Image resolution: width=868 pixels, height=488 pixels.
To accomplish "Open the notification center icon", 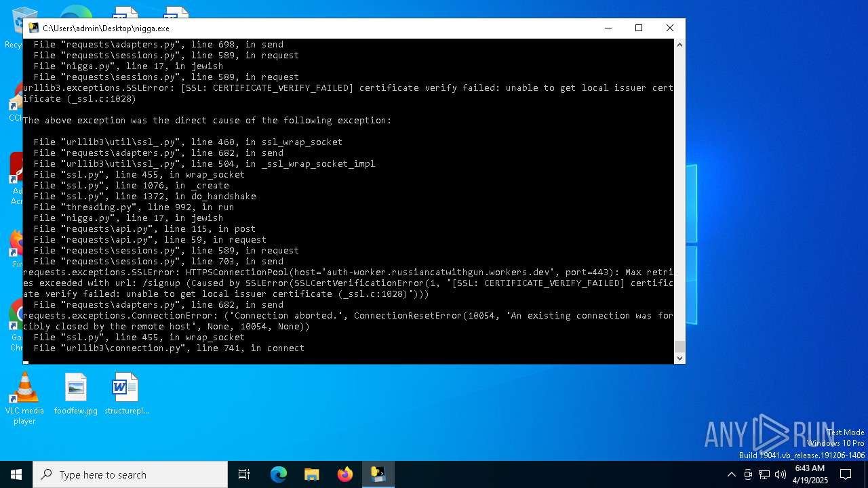I will click(x=846, y=474).
